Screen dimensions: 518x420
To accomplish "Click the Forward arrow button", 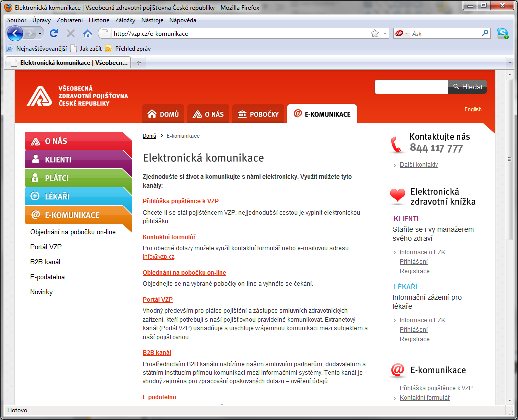I will coord(30,33).
